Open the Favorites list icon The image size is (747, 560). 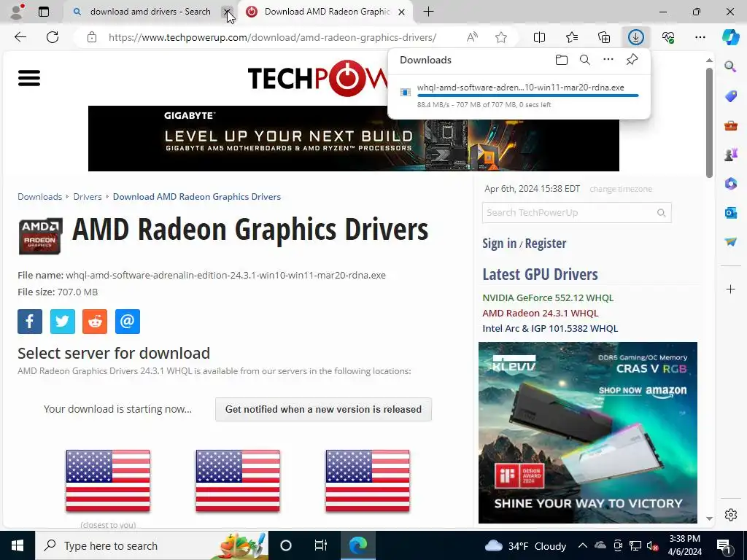pyautogui.click(x=572, y=37)
